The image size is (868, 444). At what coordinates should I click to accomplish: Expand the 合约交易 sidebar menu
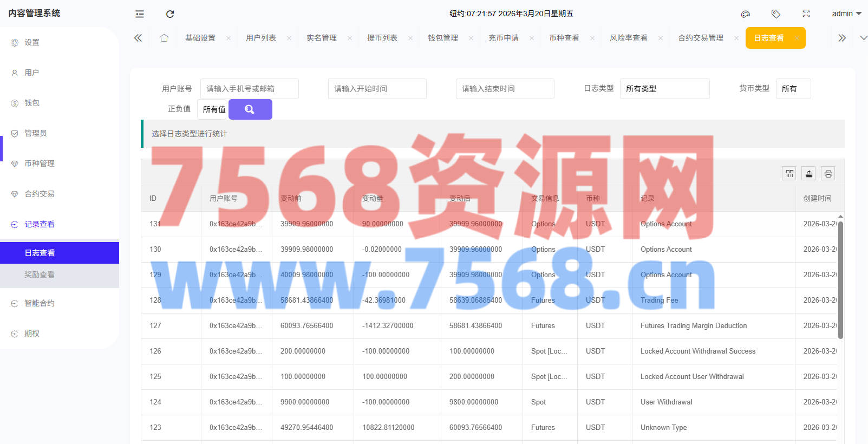40,194
